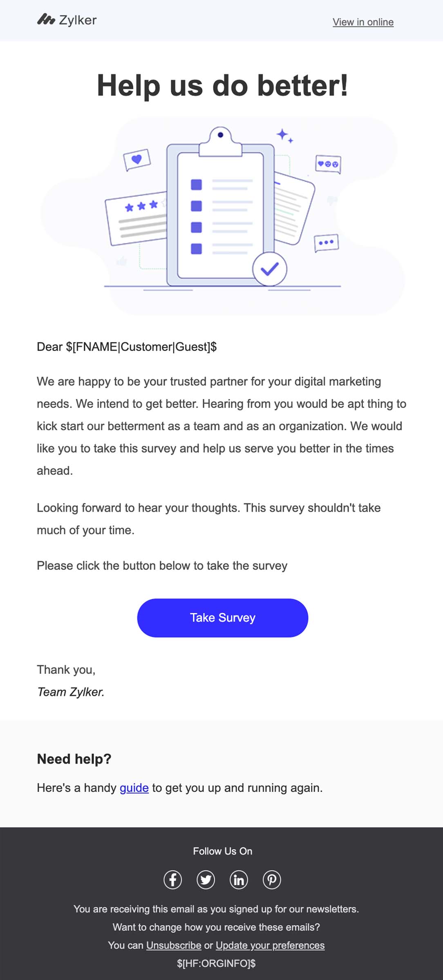Open the View in online link

click(x=363, y=22)
